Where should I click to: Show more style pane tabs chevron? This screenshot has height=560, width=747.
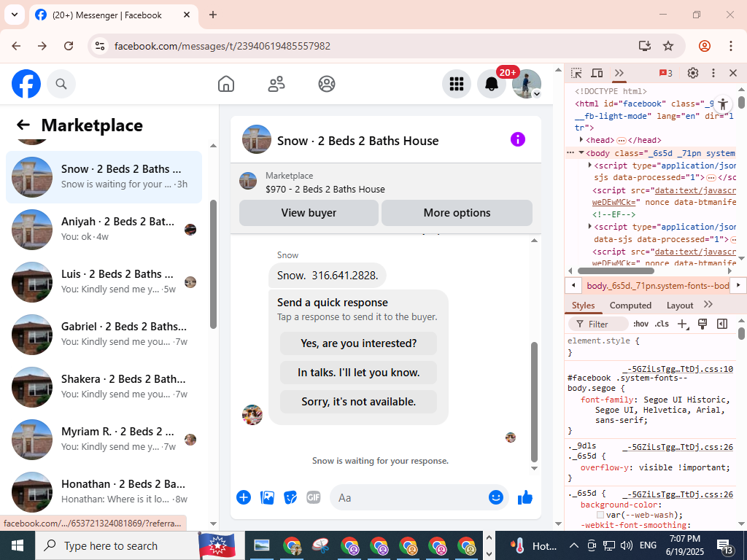pos(708,305)
